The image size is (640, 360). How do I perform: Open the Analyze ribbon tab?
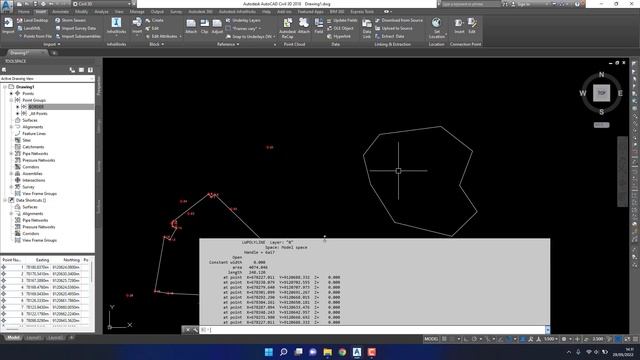[101, 12]
